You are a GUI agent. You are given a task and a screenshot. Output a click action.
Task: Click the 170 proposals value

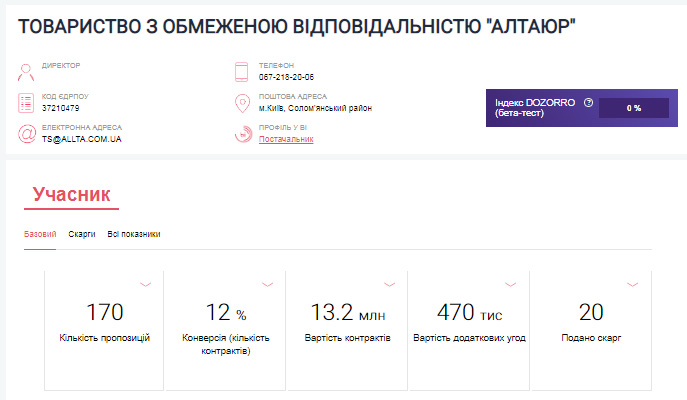click(105, 312)
